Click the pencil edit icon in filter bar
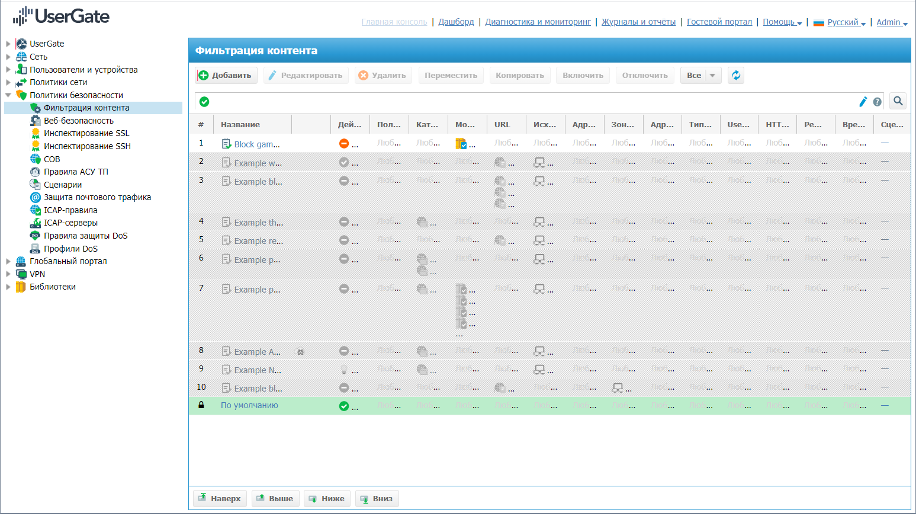 click(863, 101)
